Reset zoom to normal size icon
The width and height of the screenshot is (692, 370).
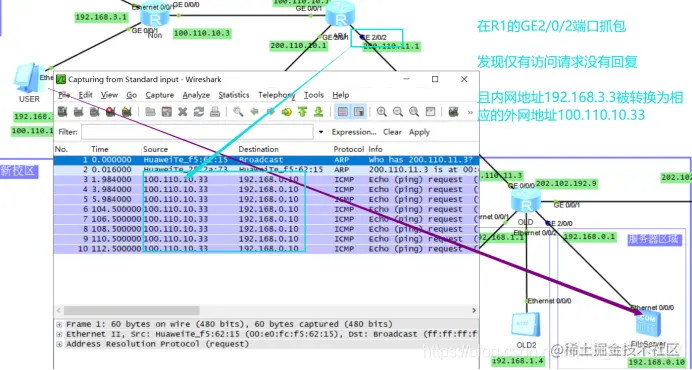click(414, 112)
